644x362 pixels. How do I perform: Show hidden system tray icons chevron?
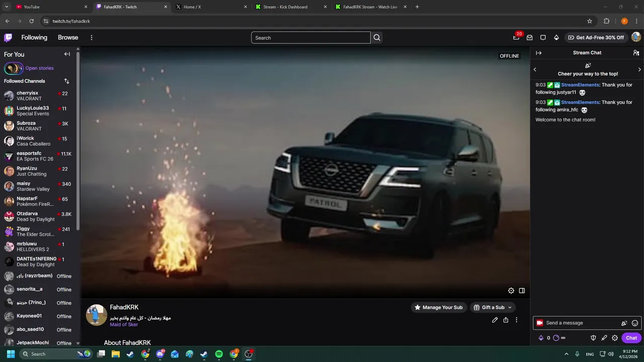tap(567, 354)
